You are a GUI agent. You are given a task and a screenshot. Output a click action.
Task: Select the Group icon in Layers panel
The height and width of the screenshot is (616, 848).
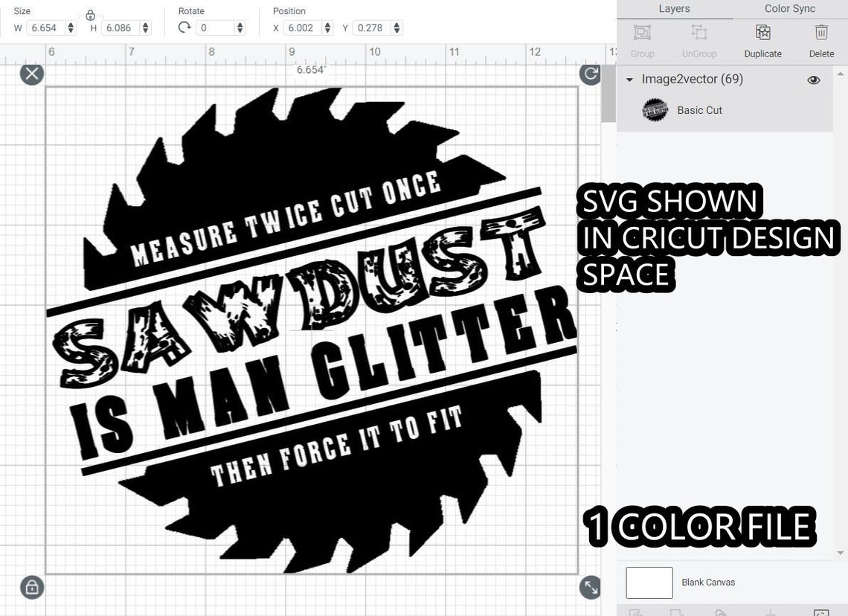[642, 33]
